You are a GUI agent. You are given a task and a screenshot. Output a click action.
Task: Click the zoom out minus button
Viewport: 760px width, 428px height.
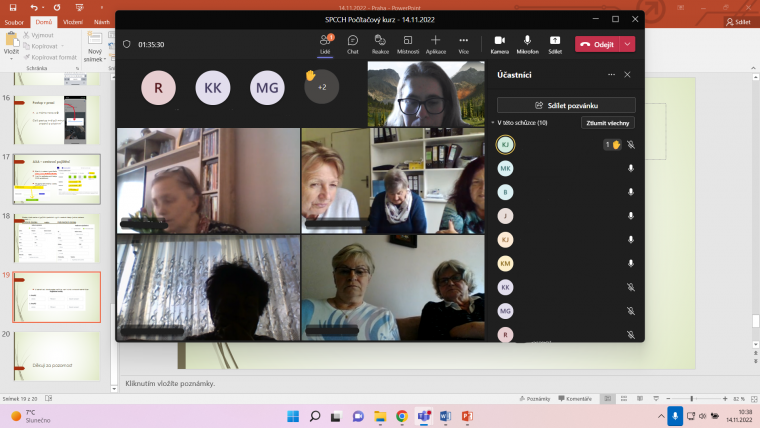click(668, 398)
